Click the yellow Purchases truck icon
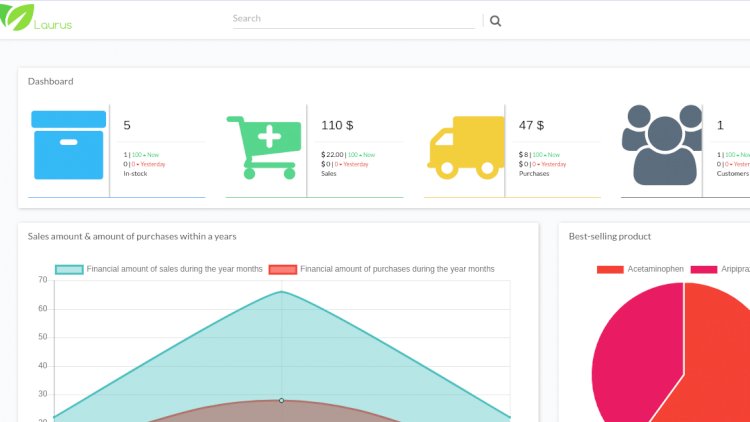 coord(465,147)
